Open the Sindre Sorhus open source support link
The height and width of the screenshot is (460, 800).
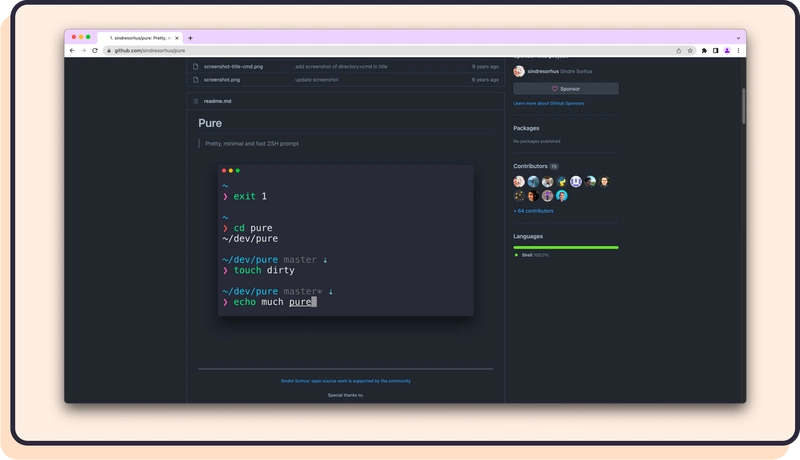(345, 381)
